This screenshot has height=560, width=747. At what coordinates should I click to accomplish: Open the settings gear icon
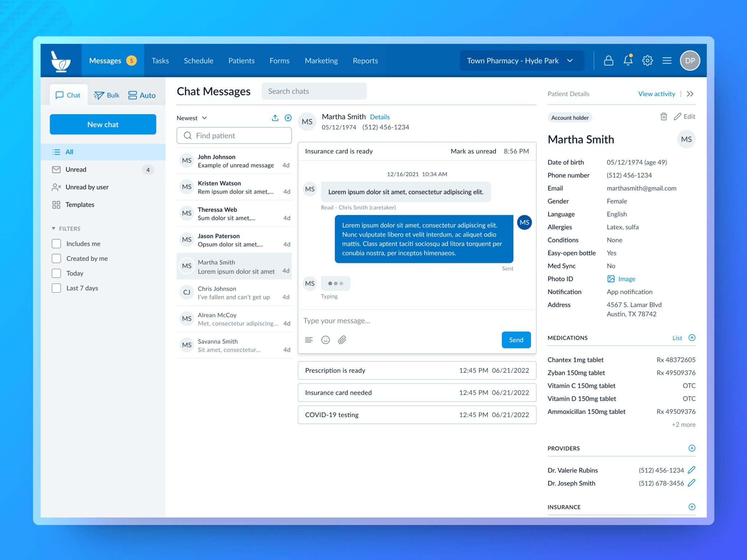coord(647,61)
